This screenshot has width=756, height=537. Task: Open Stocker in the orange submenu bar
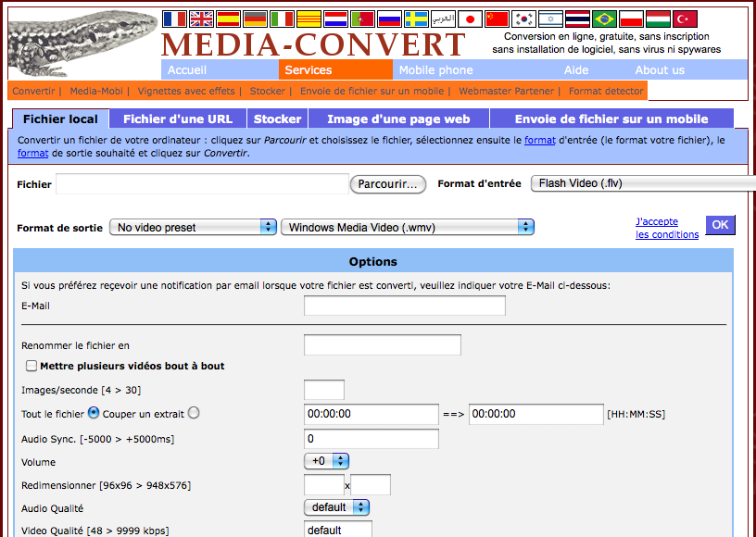point(268,91)
